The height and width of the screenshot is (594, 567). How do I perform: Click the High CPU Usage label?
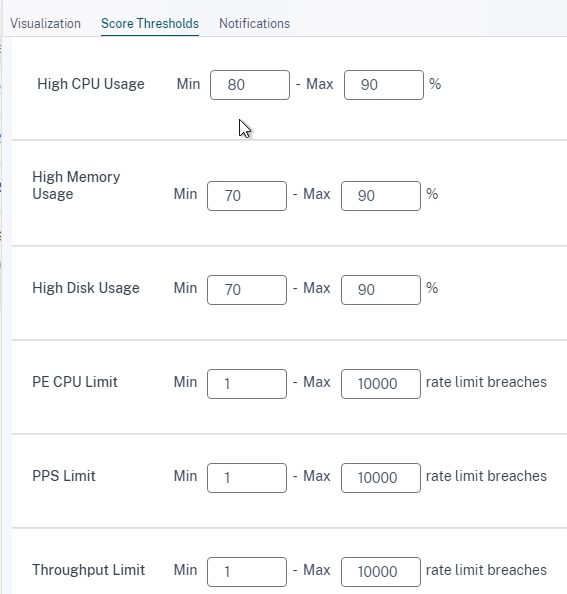91,84
